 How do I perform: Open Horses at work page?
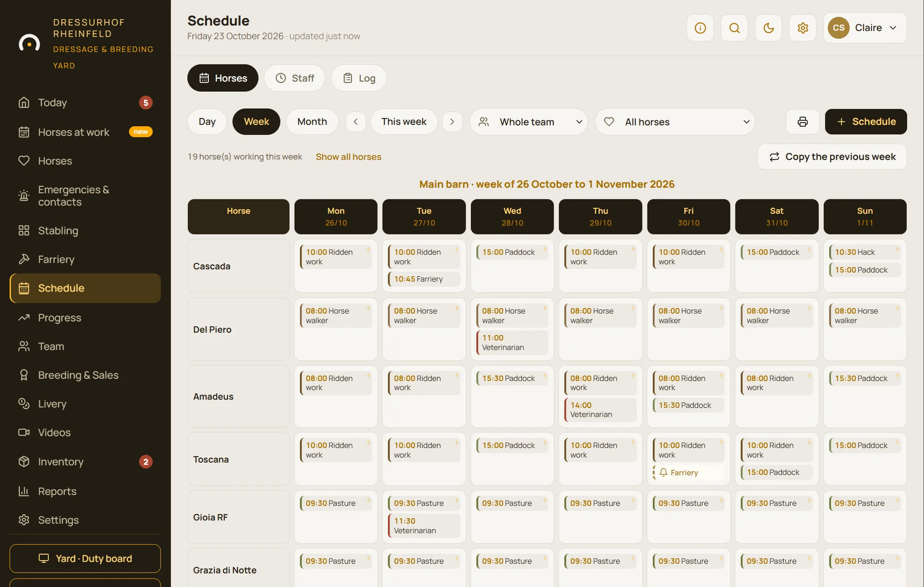(85, 132)
